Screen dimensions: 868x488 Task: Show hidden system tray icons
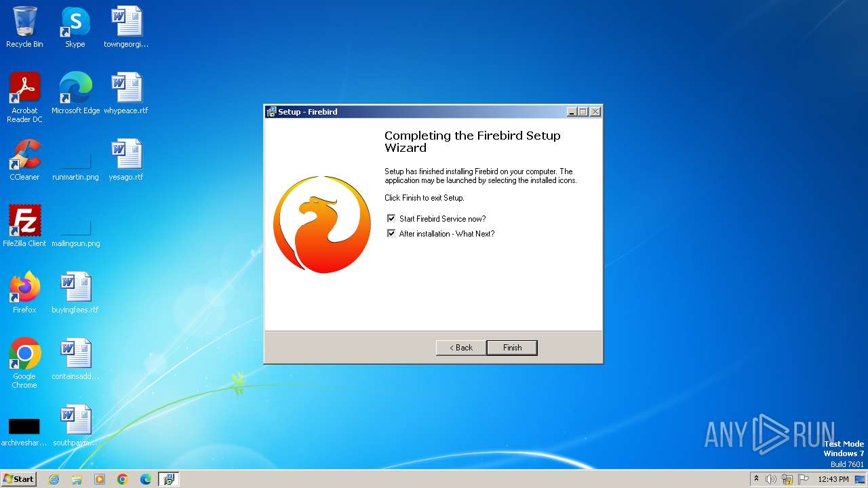(x=757, y=479)
